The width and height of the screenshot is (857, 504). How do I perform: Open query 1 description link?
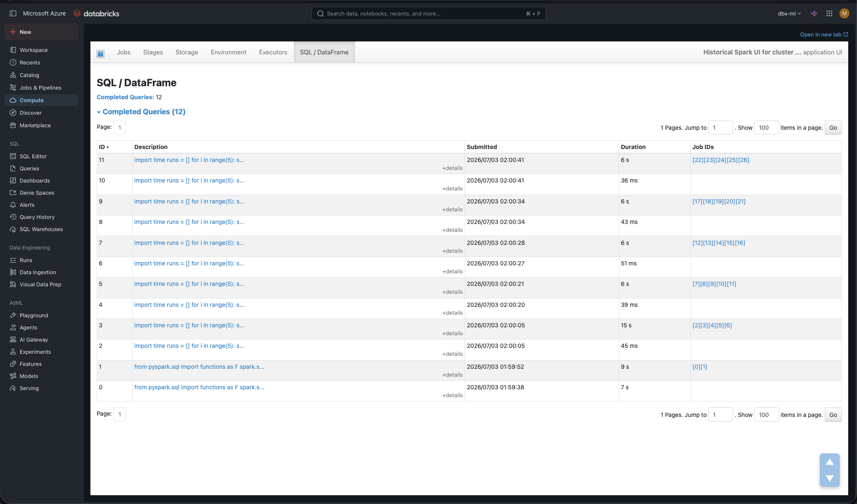[x=199, y=367]
